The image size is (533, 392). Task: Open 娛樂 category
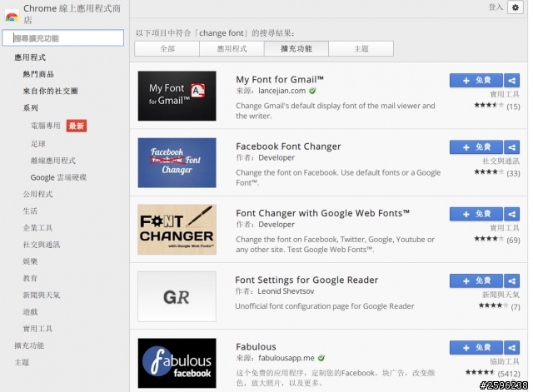pyautogui.click(x=30, y=261)
